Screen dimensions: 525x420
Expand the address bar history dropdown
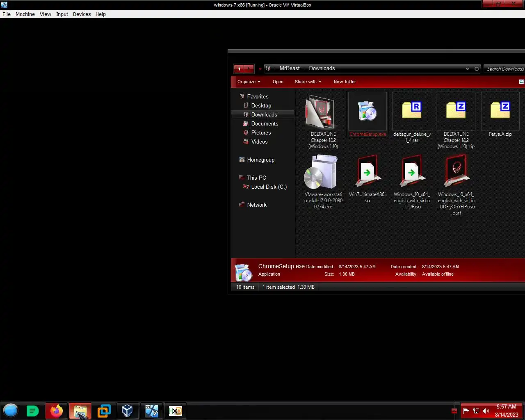tap(468, 69)
